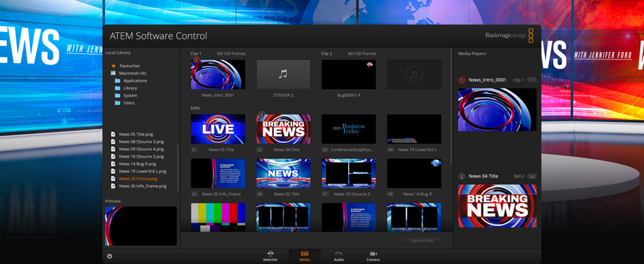Open Media Player 1 source selector
644x264 pixels.
[531, 80]
